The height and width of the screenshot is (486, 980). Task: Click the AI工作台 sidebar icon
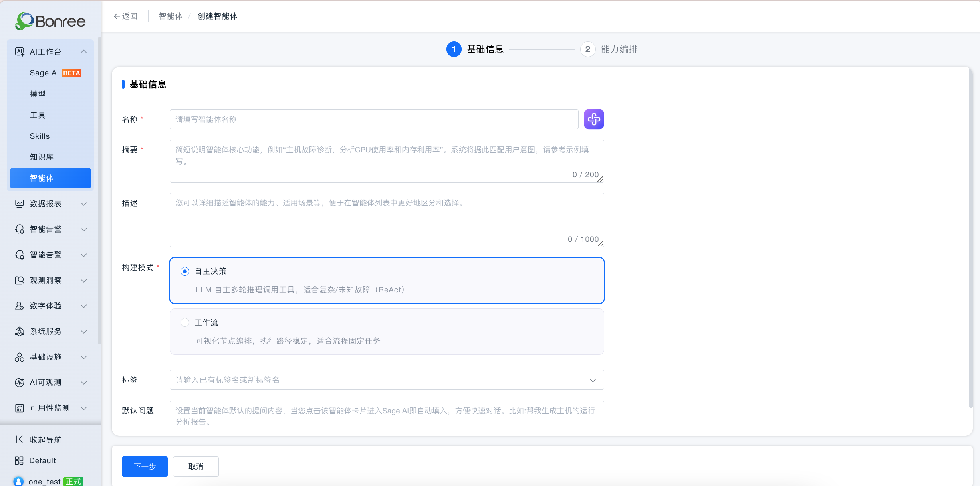pos(20,51)
